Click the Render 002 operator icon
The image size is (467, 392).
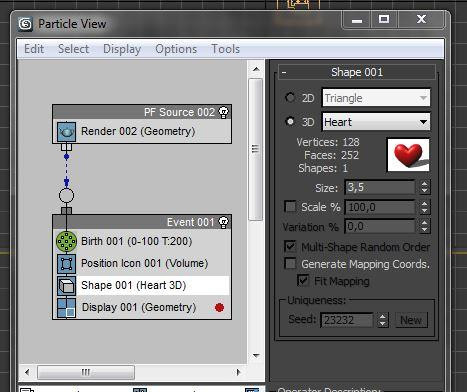(x=66, y=132)
